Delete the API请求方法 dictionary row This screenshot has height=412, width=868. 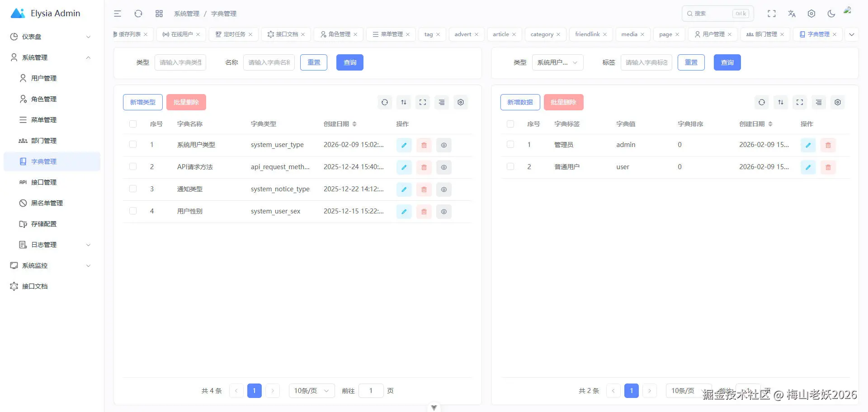(424, 167)
